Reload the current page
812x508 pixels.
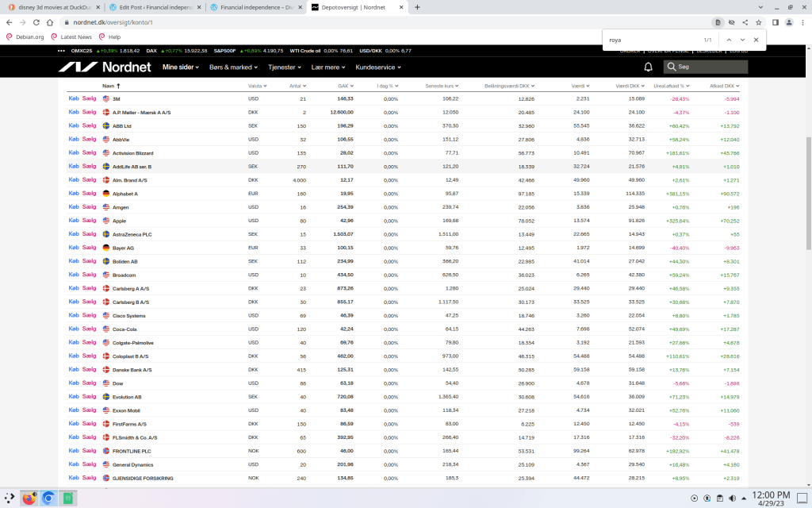pos(40,22)
